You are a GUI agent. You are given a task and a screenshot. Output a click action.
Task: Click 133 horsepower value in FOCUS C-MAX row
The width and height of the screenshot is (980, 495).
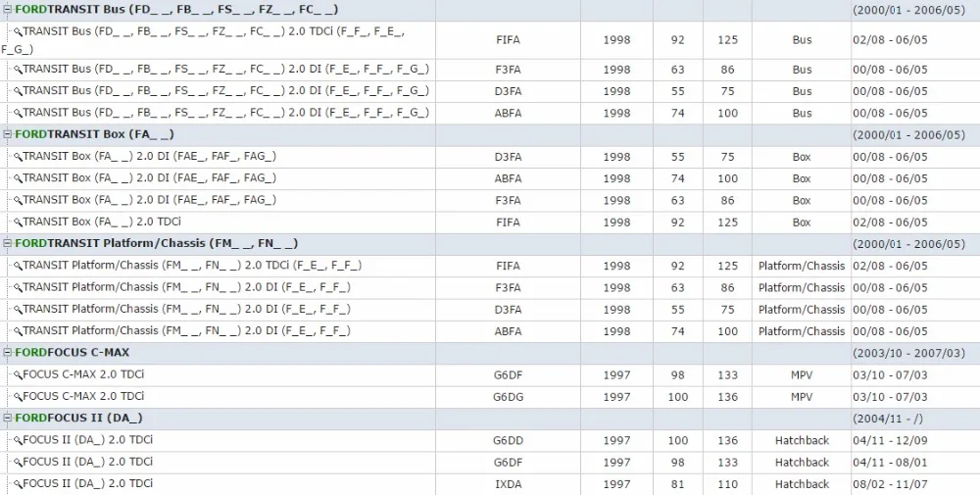(727, 375)
